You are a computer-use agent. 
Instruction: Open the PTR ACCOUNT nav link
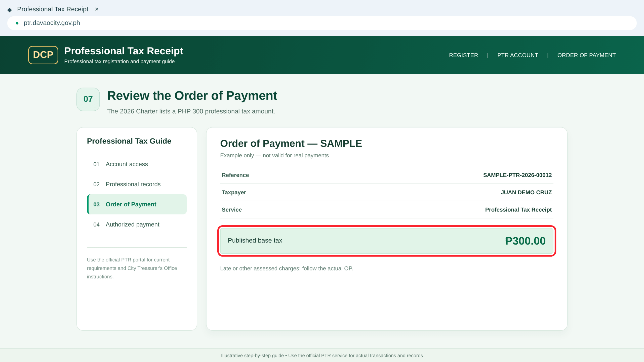point(518,55)
